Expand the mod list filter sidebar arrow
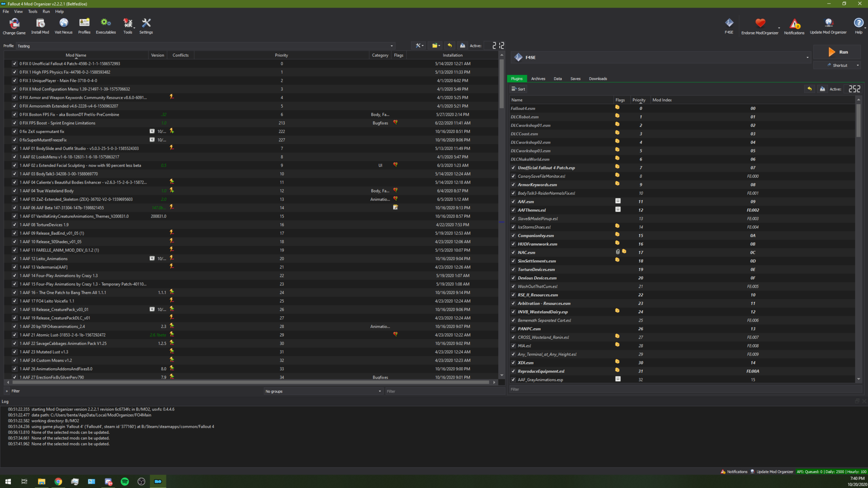 click(x=6, y=391)
